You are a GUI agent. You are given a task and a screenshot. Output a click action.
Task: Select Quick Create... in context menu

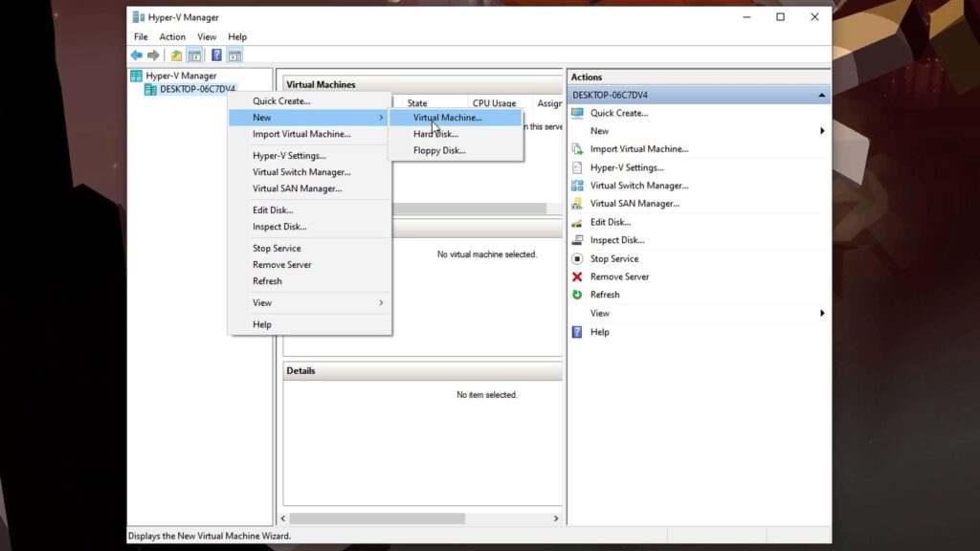click(310, 100)
